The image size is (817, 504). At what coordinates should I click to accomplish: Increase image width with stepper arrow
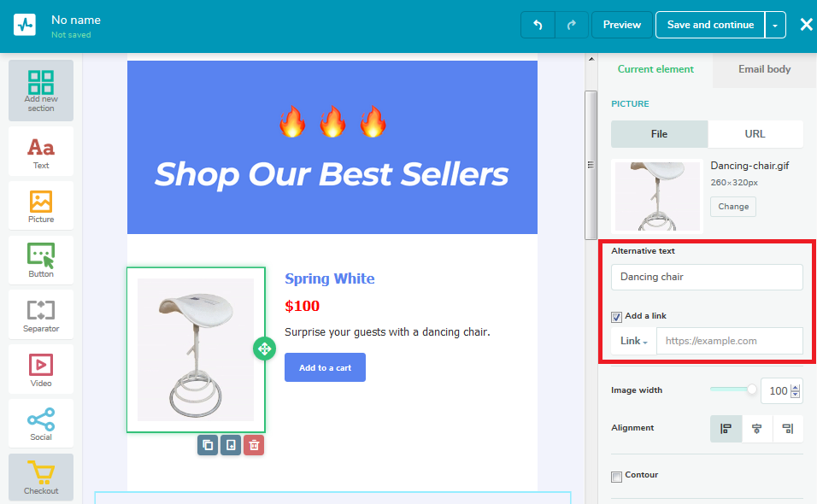pyautogui.click(x=795, y=387)
